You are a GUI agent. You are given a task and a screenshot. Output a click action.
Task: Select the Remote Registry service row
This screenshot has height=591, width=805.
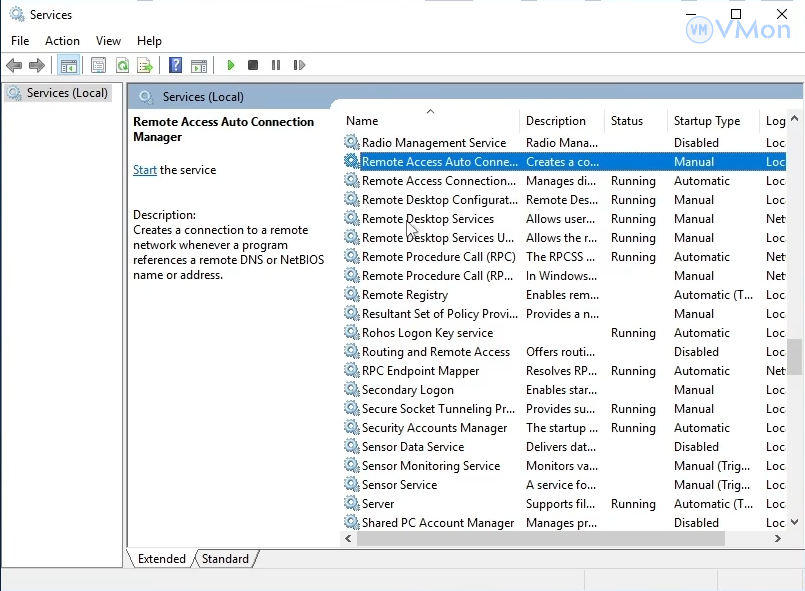(x=405, y=295)
